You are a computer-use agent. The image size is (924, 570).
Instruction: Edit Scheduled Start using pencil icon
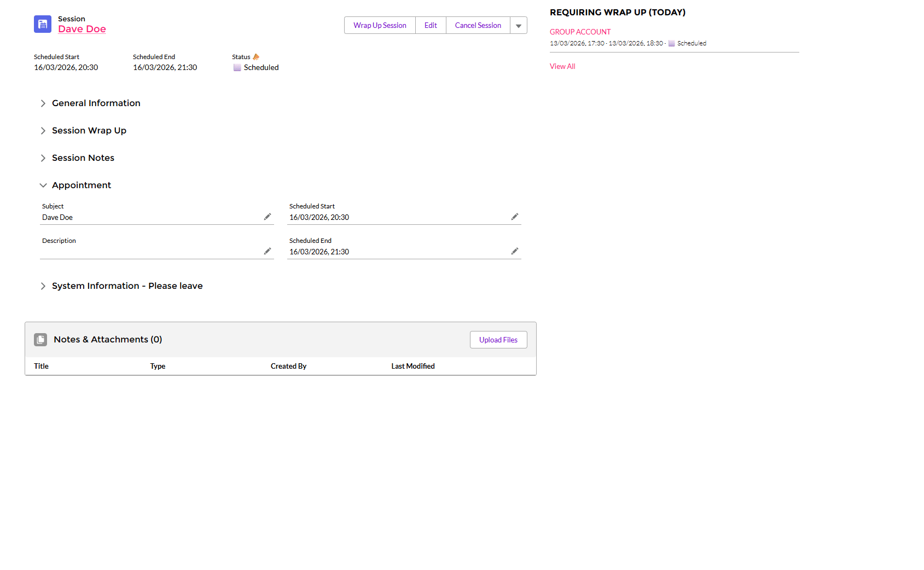[515, 217]
